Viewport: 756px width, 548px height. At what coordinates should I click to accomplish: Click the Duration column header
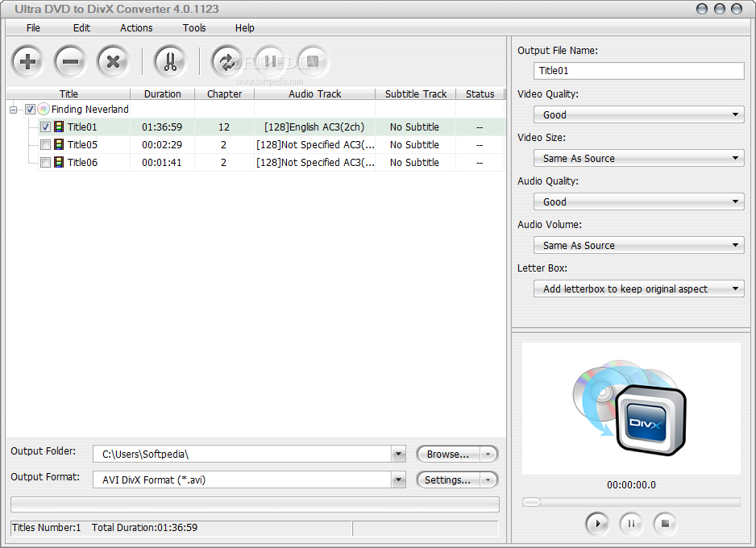(x=163, y=94)
